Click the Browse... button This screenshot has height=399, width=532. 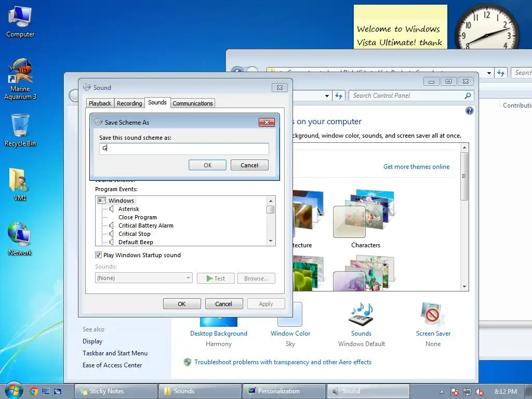[256, 278]
